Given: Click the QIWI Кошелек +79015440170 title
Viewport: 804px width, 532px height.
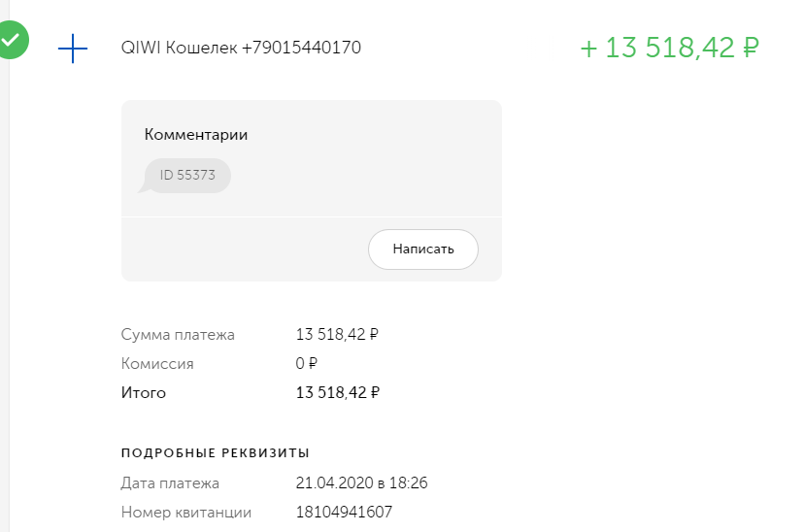Looking at the screenshot, I should 241,48.
